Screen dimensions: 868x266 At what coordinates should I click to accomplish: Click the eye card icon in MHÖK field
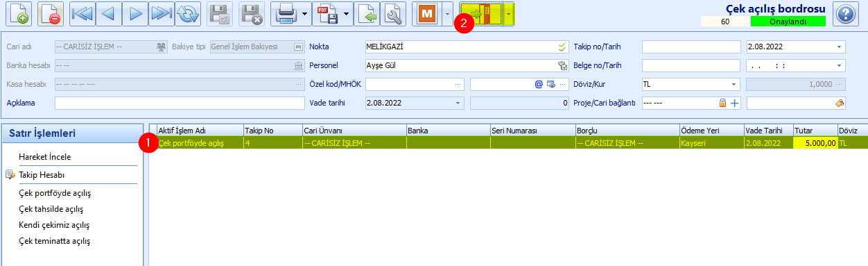[x=550, y=84]
